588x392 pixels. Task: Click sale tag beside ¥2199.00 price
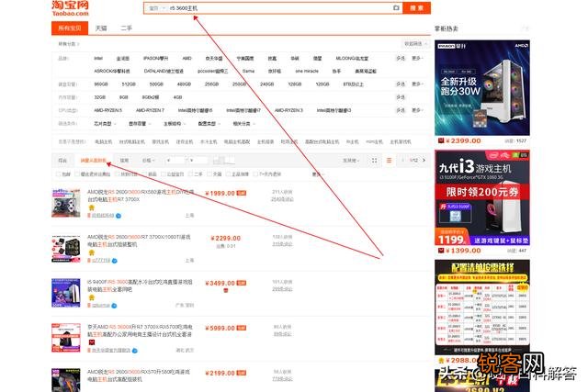(x=242, y=373)
